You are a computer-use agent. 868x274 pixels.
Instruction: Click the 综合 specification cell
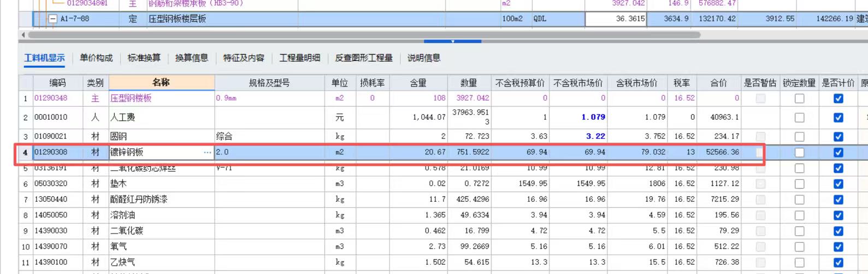click(x=269, y=136)
